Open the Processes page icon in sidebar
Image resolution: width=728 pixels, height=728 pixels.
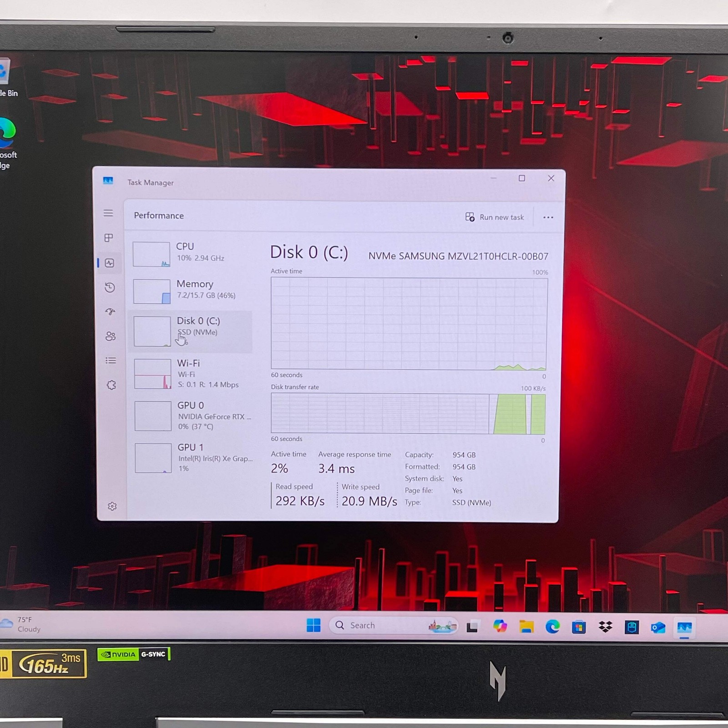109,238
